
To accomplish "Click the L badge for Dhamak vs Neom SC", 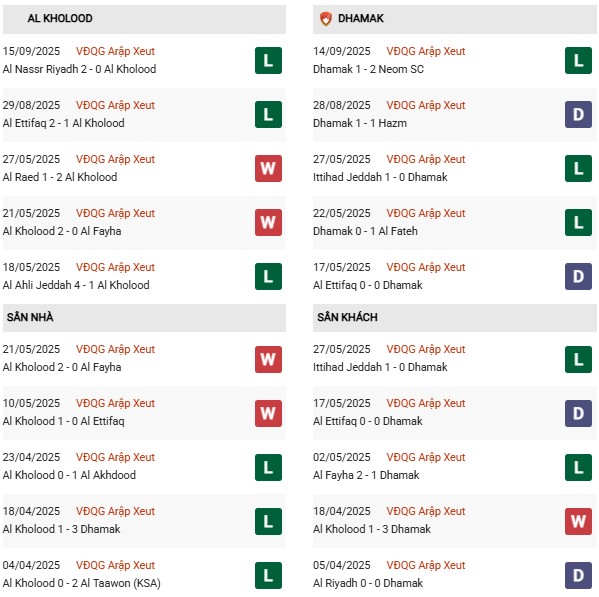I will point(578,60).
